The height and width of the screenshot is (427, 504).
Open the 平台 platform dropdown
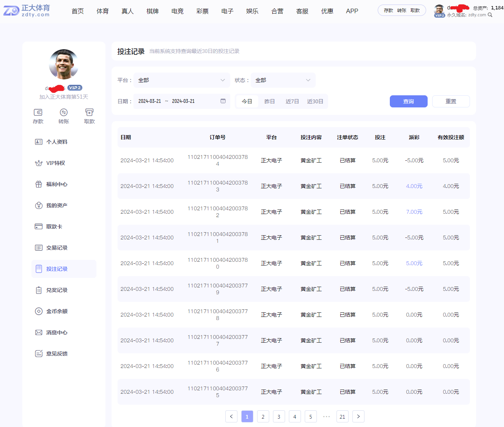click(x=182, y=80)
